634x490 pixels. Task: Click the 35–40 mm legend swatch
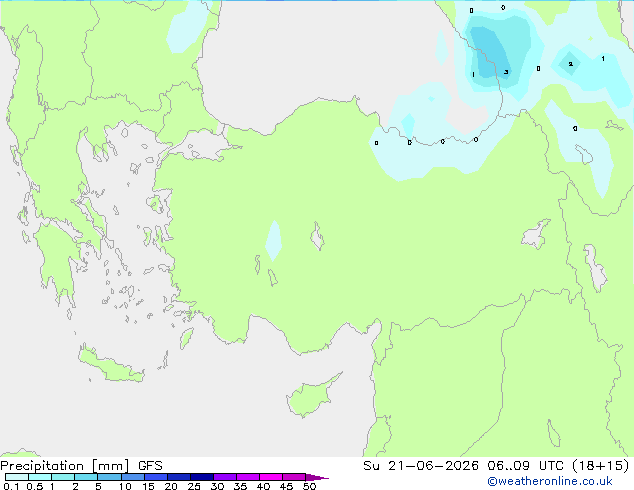(247, 477)
